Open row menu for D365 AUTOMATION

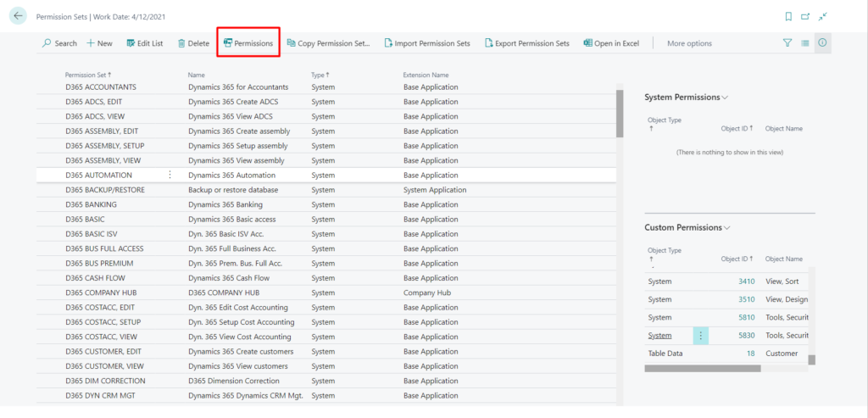(170, 175)
